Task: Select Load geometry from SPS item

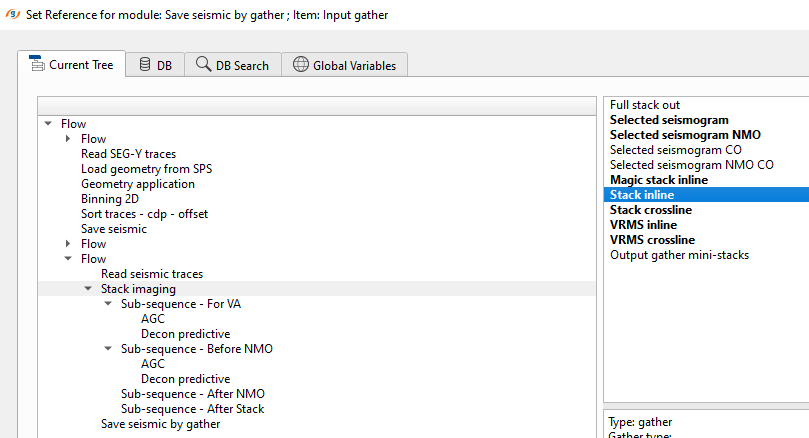Action: pyautogui.click(x=146, y=169)
